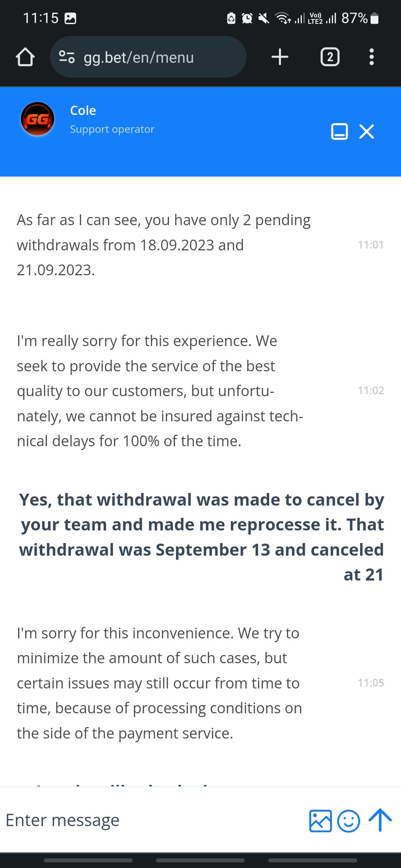Viewport: 401px width, 868px height.
Task: Tap the pending withdrawals message from 11:01
Action: coord(163,245)
